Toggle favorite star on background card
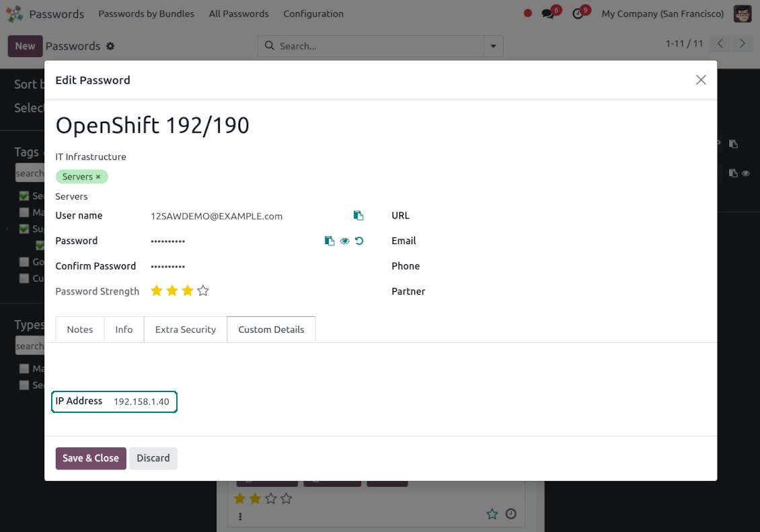This screenshot has width=760, height=532. click(492, 514)
